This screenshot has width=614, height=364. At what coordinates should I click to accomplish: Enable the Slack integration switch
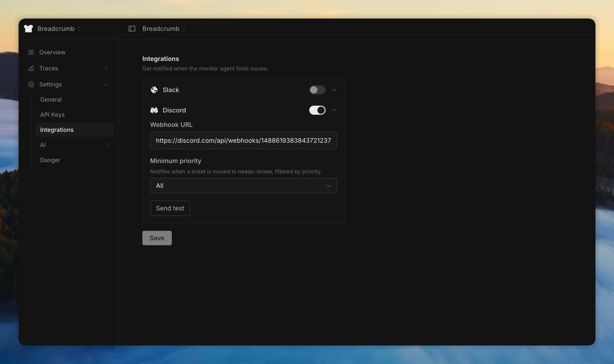tap(317, 90)
